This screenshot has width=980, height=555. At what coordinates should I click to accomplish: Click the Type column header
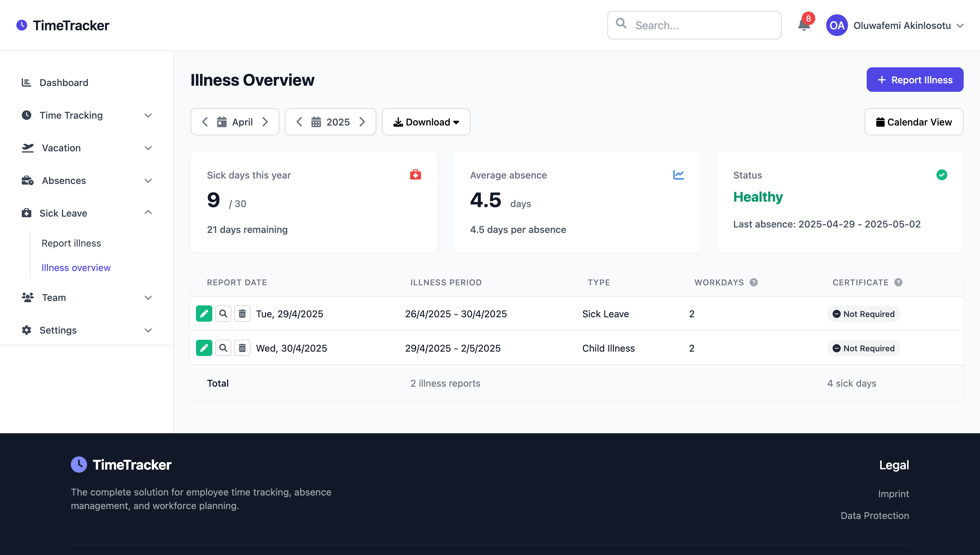599,283
